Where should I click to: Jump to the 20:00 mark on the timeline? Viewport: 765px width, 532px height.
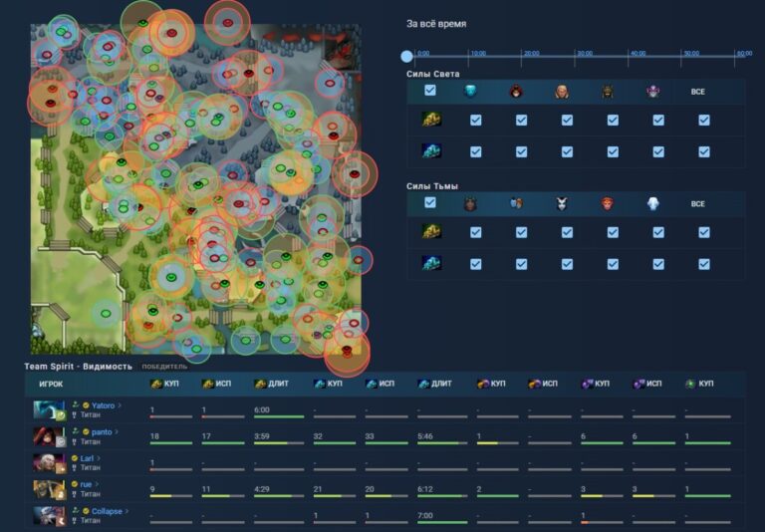tap(521, 57)
